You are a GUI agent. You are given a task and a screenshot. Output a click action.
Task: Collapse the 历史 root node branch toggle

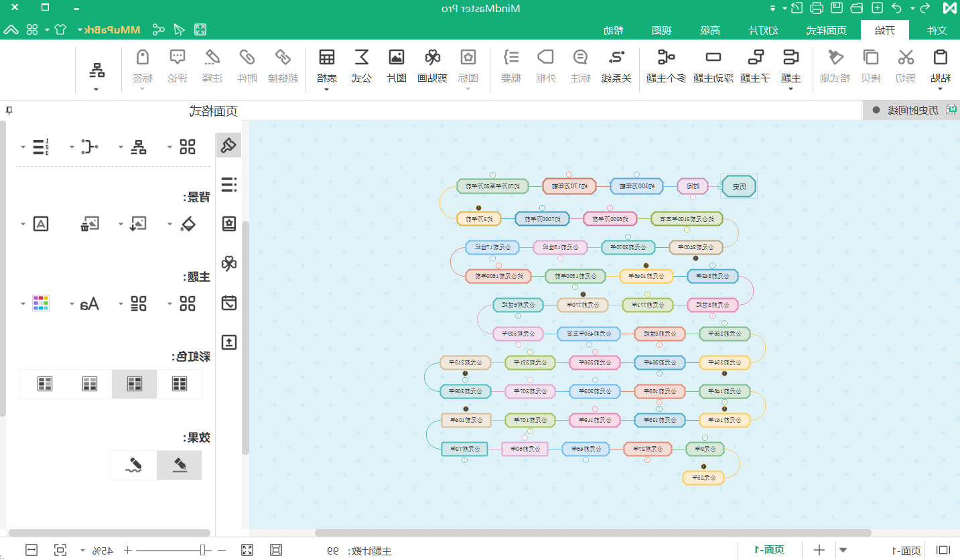point(719,187)
